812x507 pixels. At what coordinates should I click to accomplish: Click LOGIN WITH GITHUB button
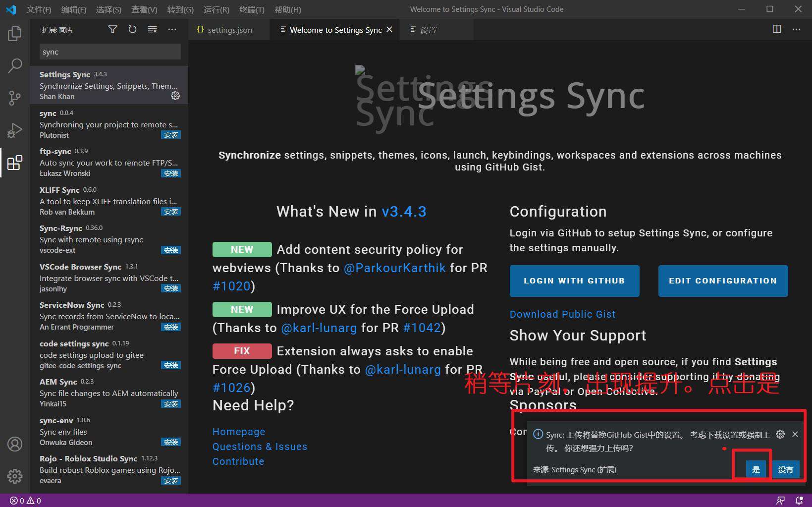point(574,281)
